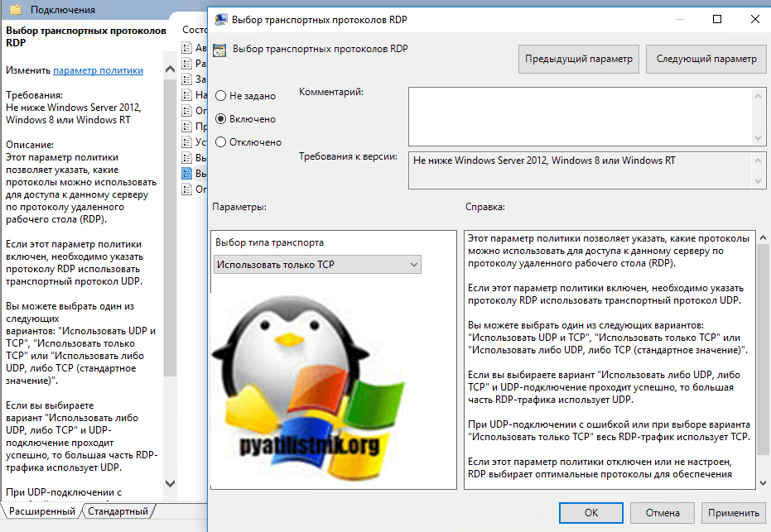Click the 'Следующий параметр' button
The image size is (771, 532).
[x=706, y=59]
